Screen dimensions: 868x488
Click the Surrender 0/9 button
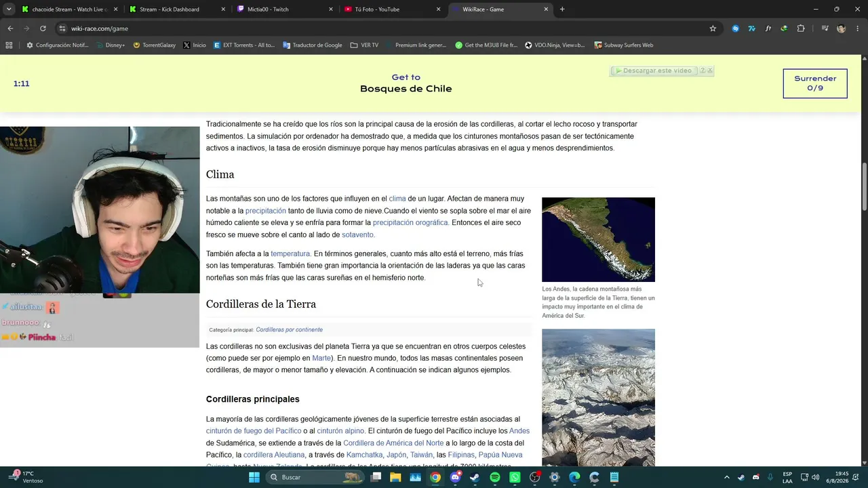(815, 83)
